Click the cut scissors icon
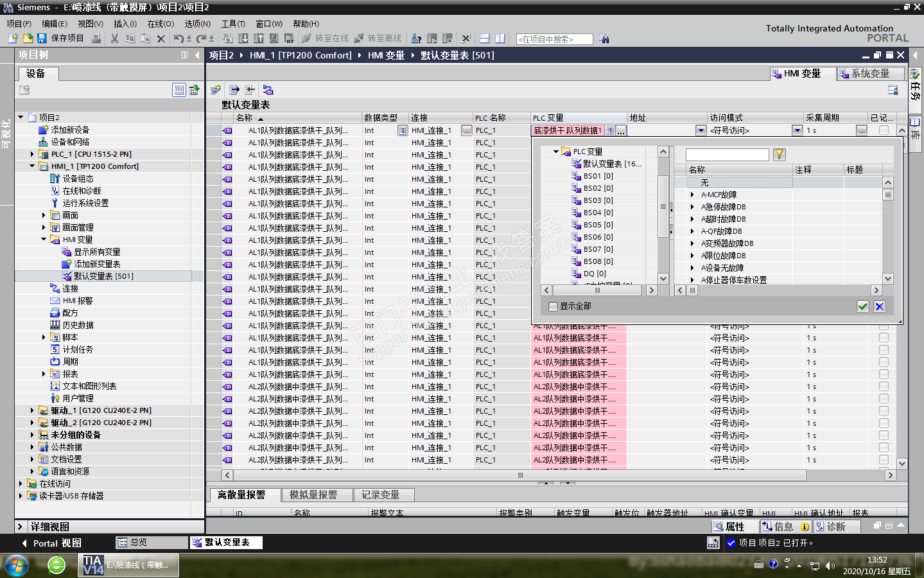Image resolution: width=924 pixels, height=578 pixels. pyautogui.click(x=114, y=39)
